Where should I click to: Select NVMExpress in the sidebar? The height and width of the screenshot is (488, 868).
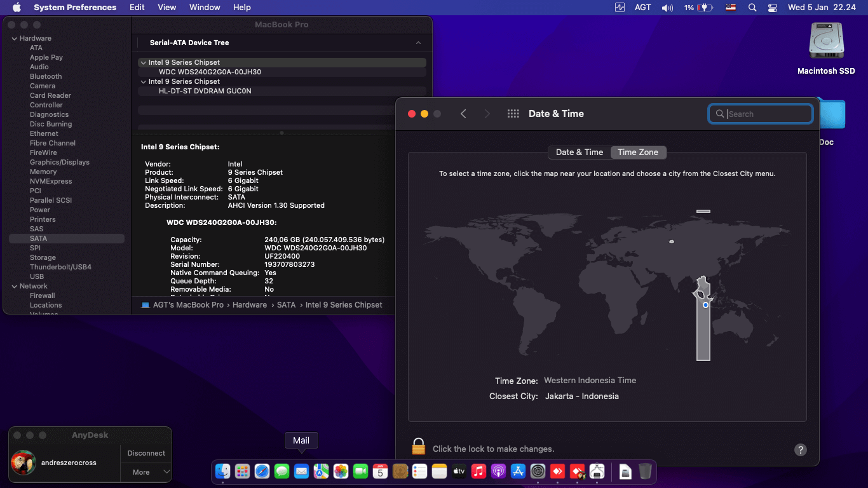click(51, 181)
